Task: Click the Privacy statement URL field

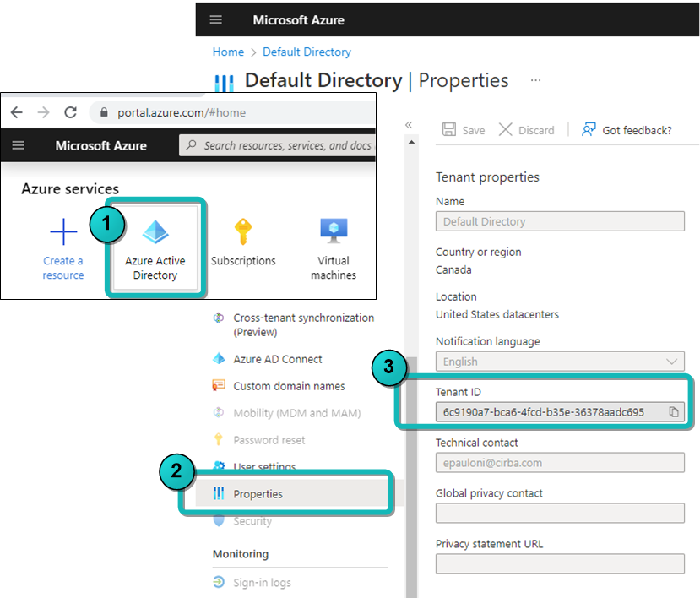Action: [x=560, y=563]
